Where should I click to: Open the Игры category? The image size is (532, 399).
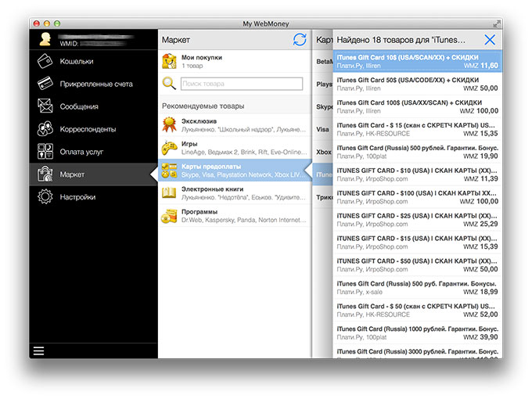pos(235,148)
